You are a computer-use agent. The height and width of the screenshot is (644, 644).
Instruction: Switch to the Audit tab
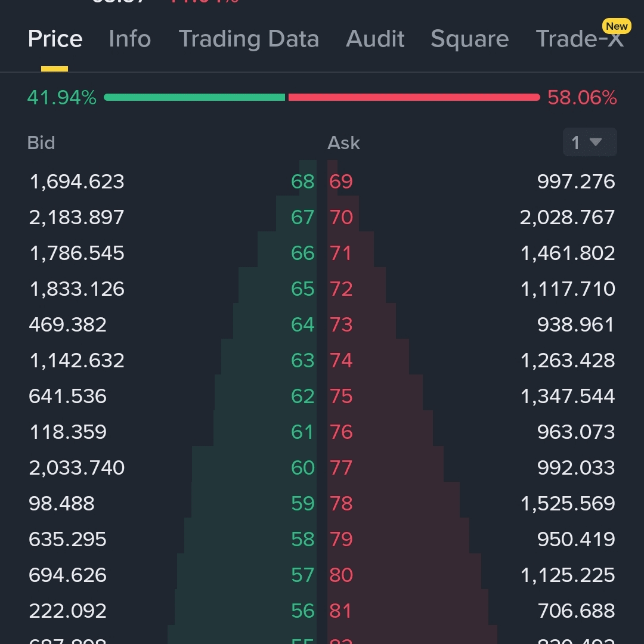375,39
